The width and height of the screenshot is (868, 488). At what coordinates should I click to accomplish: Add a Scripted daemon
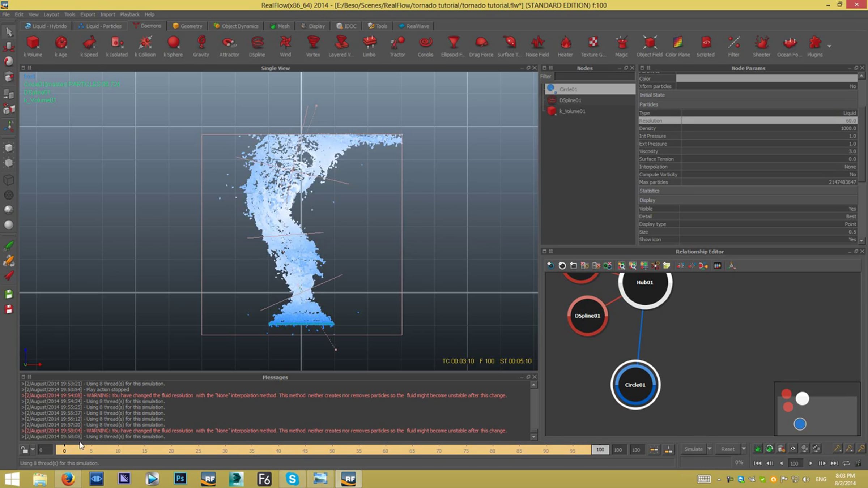coord(706,46)
